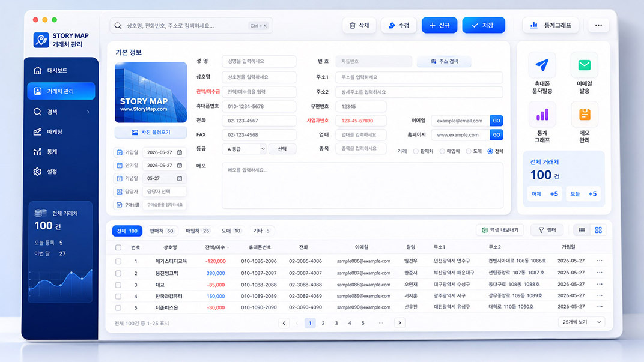Viewport: 644px width, 362px height.
Task: Go to the next page arrow
Action: pyautogui.click(x=399, y=323)
